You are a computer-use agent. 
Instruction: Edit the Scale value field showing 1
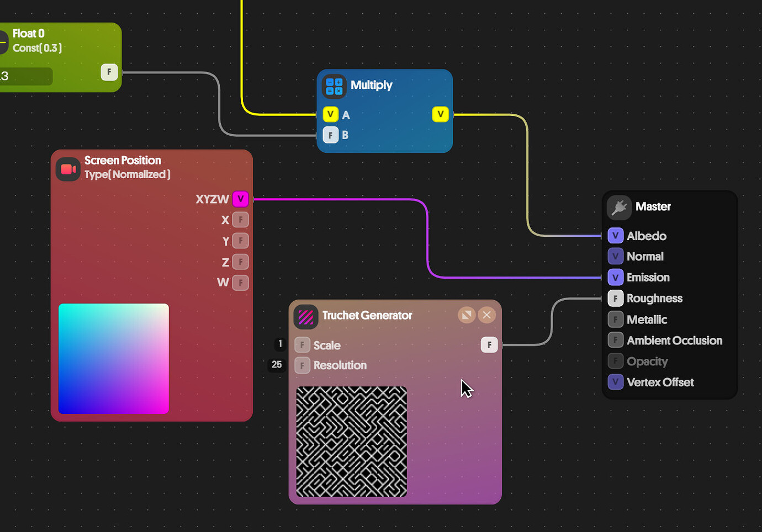tap(279, 344)
